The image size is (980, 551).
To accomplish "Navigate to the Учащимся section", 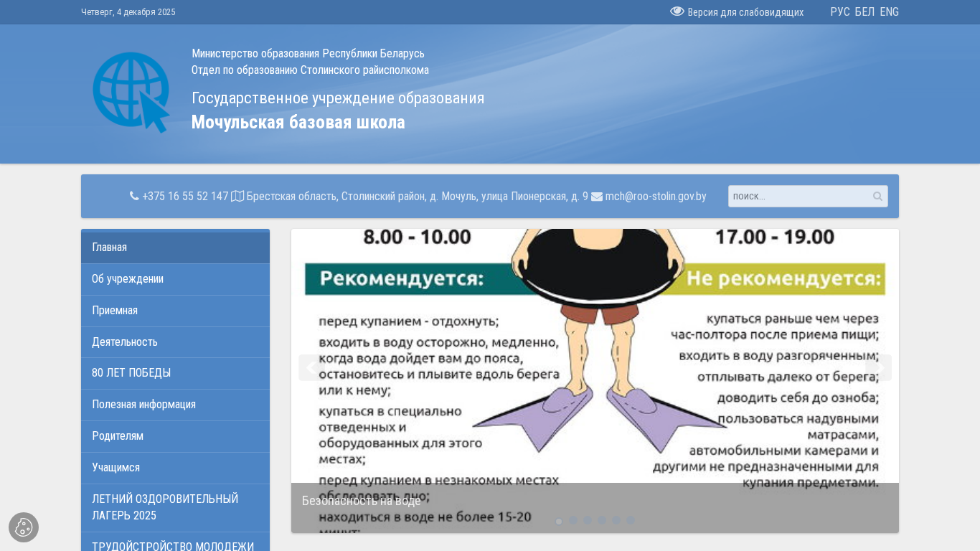I will 175,468.
